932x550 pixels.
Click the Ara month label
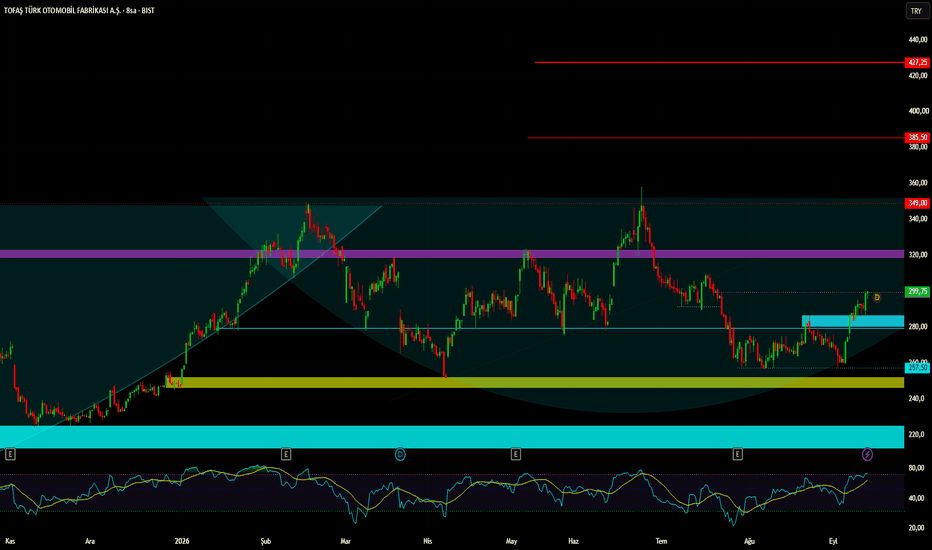pos(90,541)
